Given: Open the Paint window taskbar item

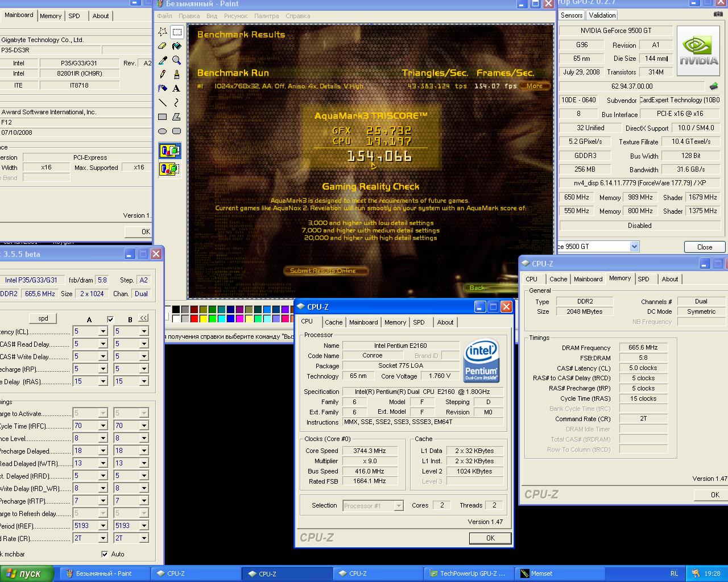Looking at the screenshot, I should (x=105, y=573).
